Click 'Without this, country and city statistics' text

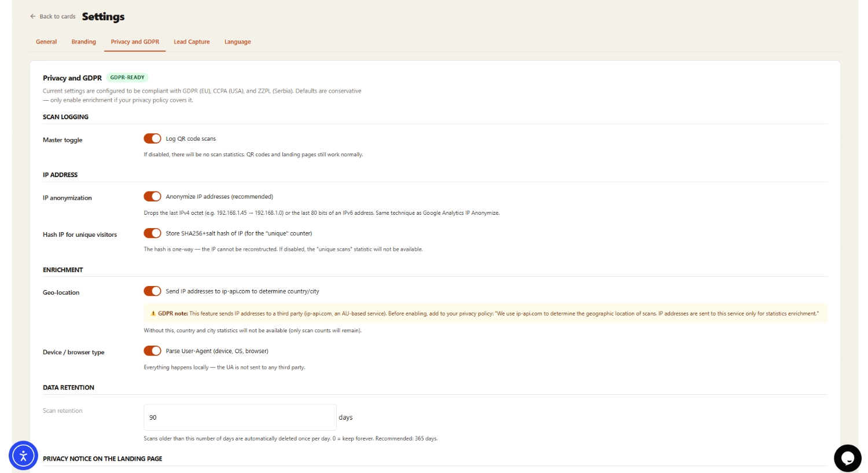tap(253, 331)
